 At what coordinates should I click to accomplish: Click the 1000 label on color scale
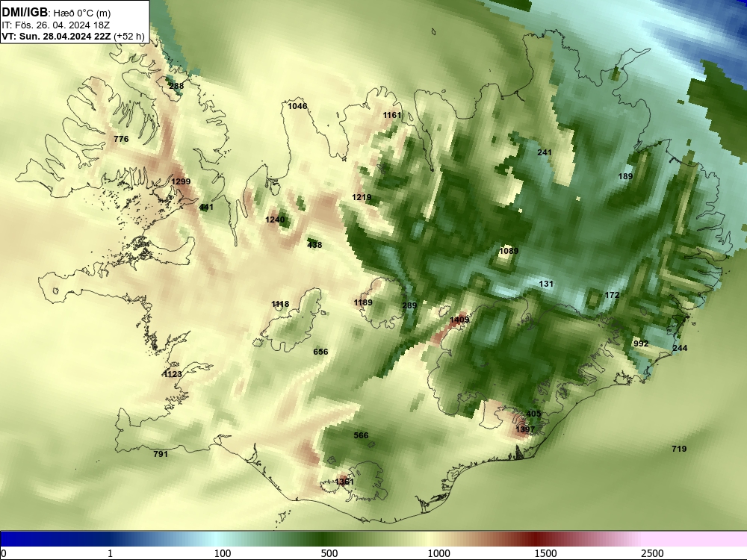click(x=438, y=553)
